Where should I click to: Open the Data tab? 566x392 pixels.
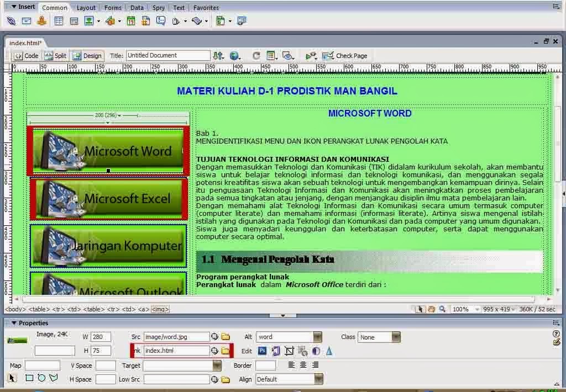pyautogui.click(x=137, y=8)
